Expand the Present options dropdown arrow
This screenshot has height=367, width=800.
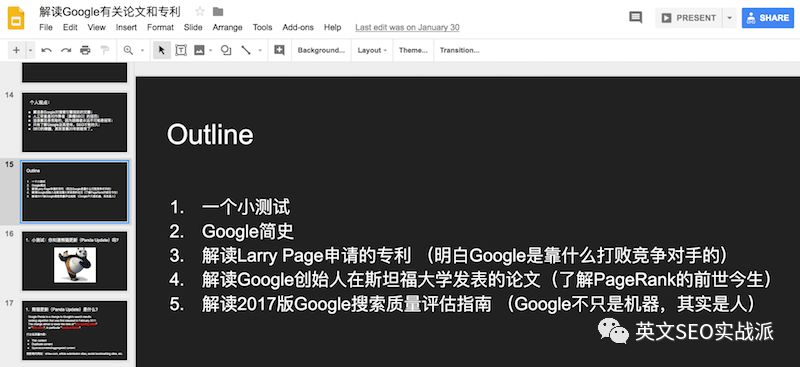click(730, 18)
